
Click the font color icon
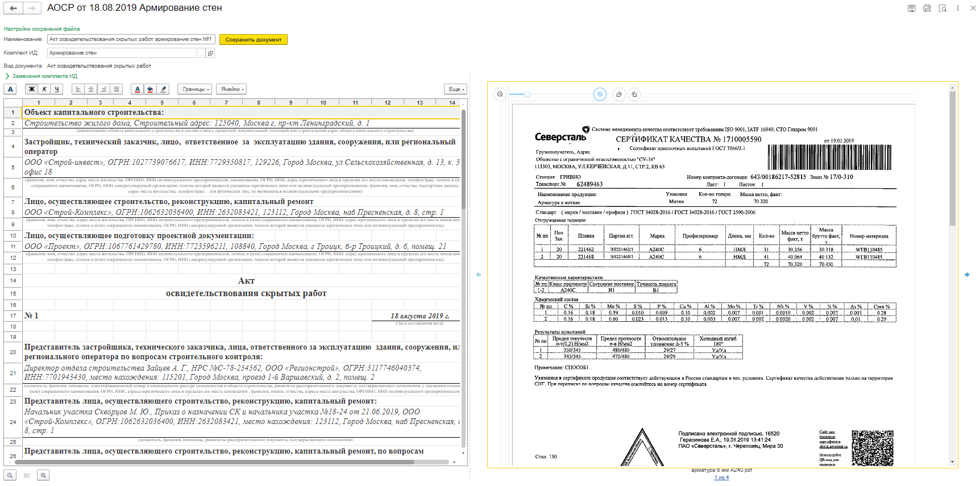[x=137, y=89]
